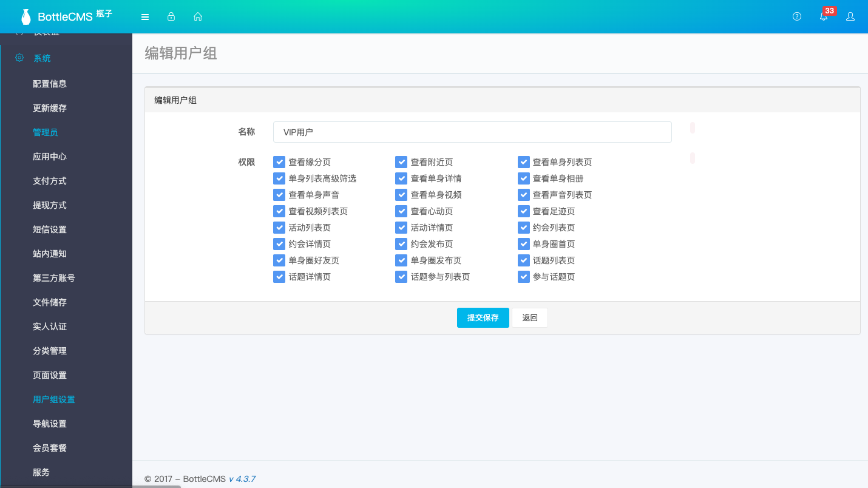Image resolution: width=868 pixels, height=488 pixels.
Task: Disable 查看单身相册 permission
Action: click(x=524, y=178)
